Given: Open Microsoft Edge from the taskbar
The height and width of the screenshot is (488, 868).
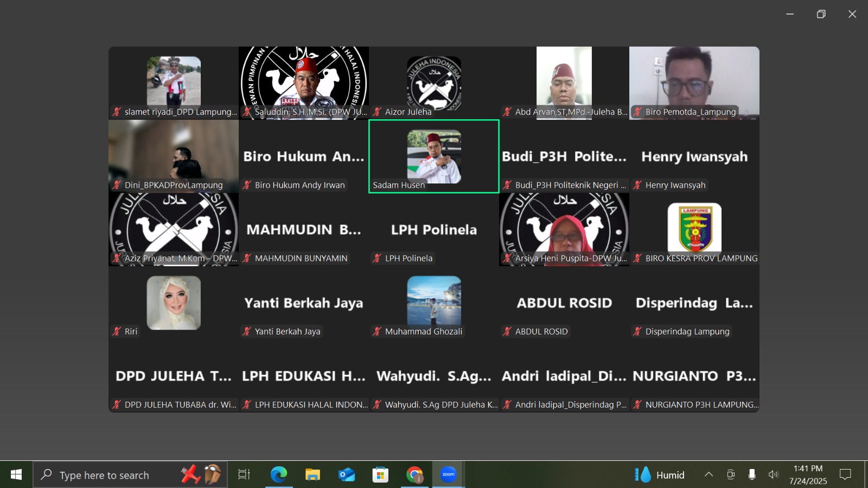Looking at the screenshot, I should pyautogui.click(x=279, y=475).
